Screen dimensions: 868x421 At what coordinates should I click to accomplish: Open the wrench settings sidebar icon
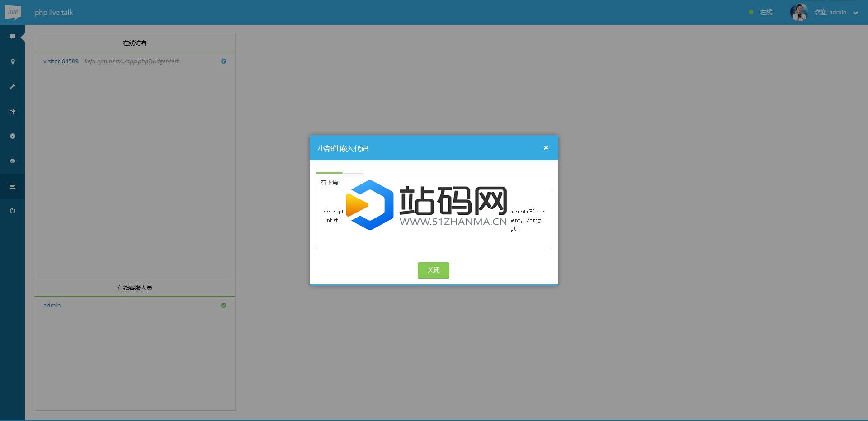(13, 86)
